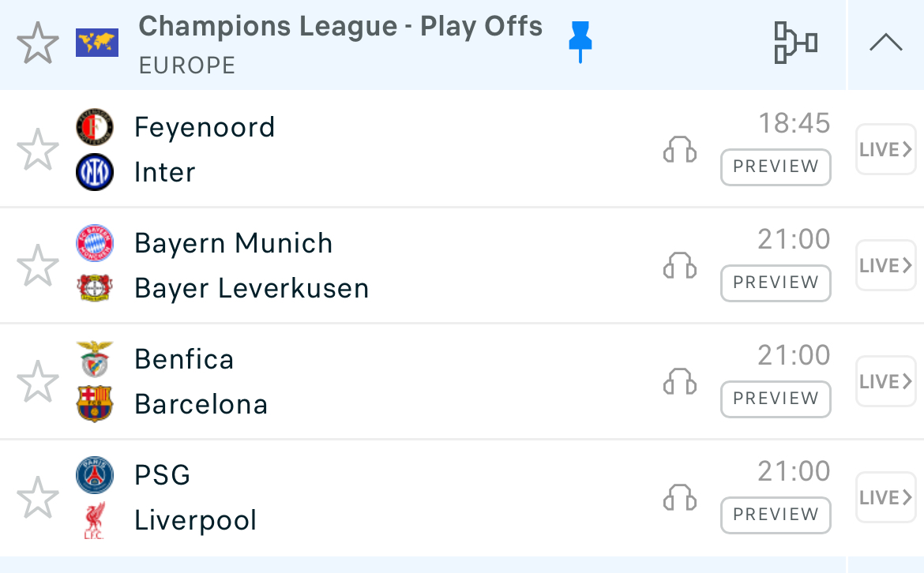Click the Barcelona team name
Screen dimensions: 924x573
coord(201,404)
